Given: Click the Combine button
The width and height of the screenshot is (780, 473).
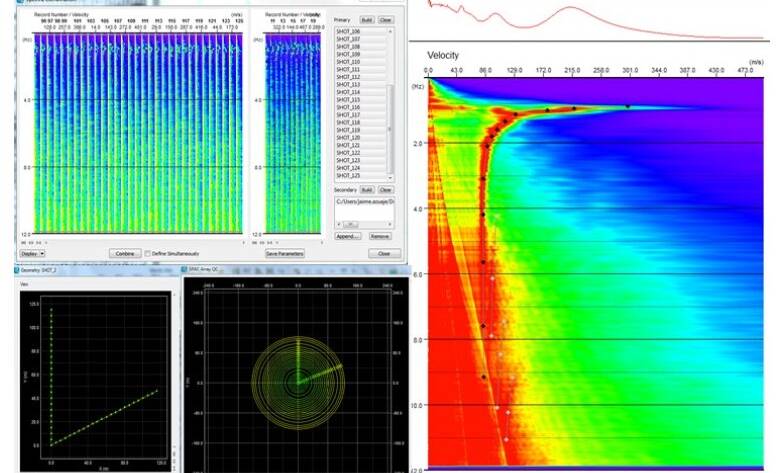Looking at the screenshot, I should point(125,254).
